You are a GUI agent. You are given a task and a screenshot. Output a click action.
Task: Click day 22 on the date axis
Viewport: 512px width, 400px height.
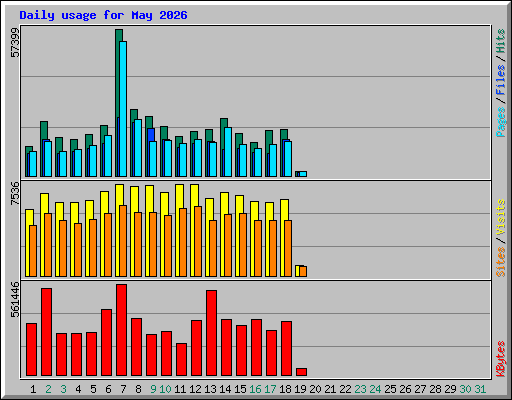pos(345,389)
